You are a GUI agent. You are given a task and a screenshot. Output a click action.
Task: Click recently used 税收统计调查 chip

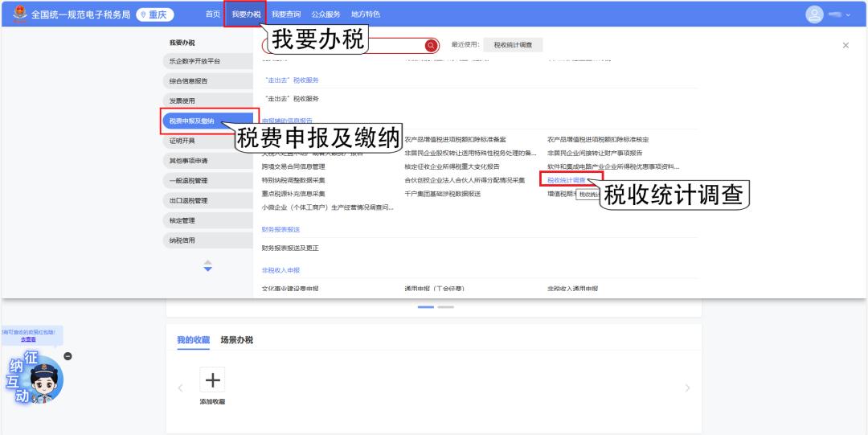coord(513,46)
